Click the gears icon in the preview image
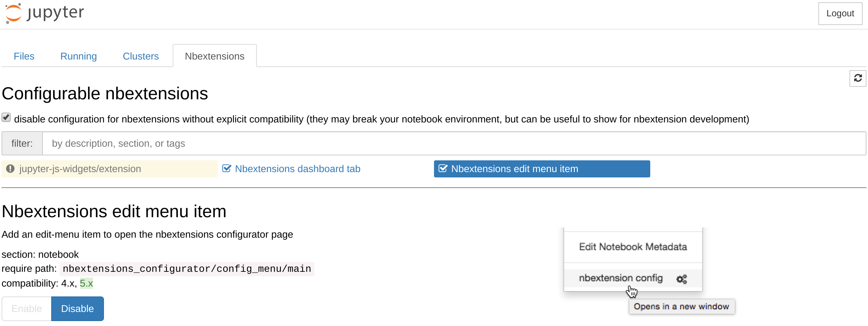The height and width of the screenshot is (326, 868). (x=681, y=279)
